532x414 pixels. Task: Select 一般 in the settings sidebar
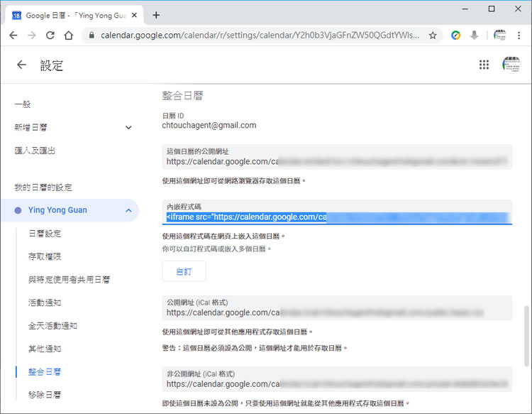[23, 104]
